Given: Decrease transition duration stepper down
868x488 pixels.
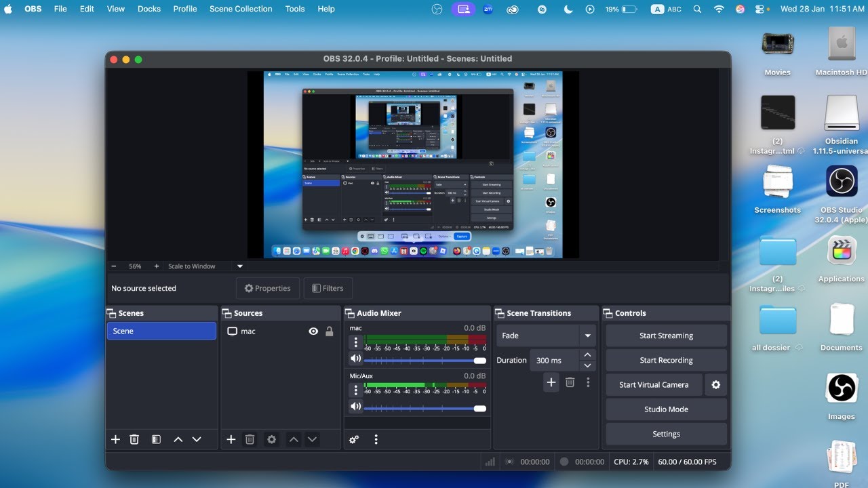Looking at the screenshot, I should pyautogui.click(x=588, y=365).
